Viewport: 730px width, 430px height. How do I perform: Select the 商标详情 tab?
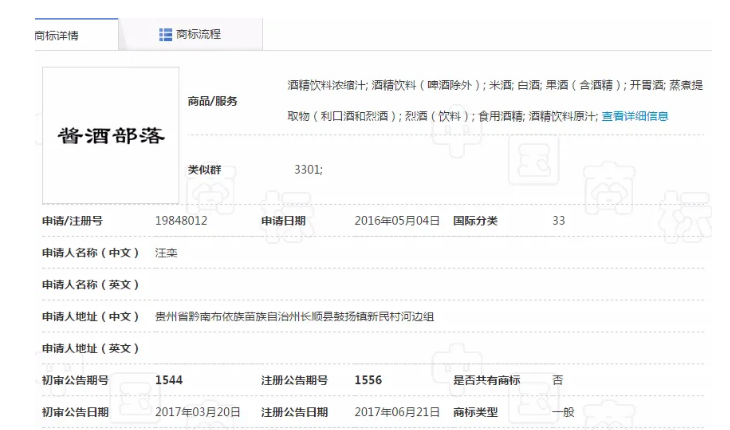(57, 36)
